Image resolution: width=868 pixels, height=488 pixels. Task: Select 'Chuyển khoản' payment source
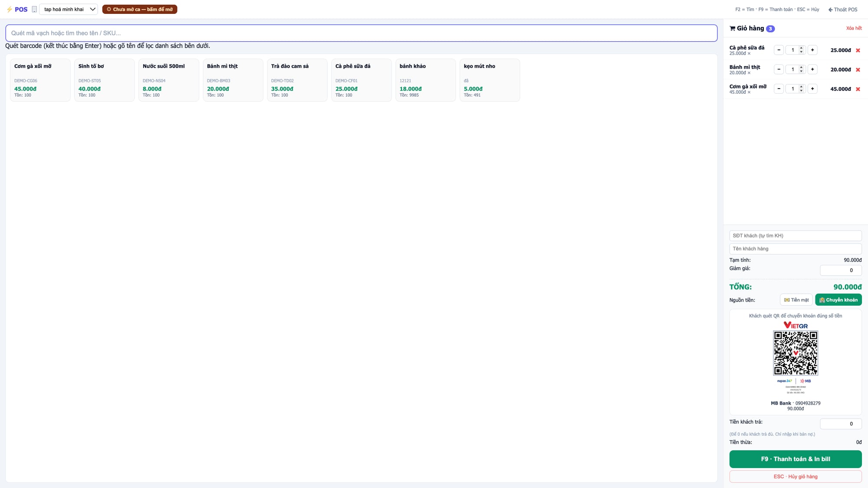pos(838,300)
